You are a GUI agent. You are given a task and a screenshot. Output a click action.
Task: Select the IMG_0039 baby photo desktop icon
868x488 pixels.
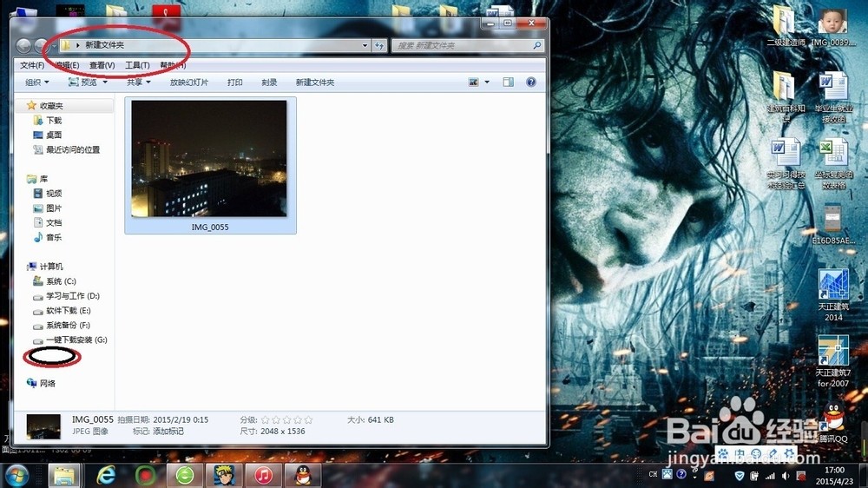click(833, 27)
